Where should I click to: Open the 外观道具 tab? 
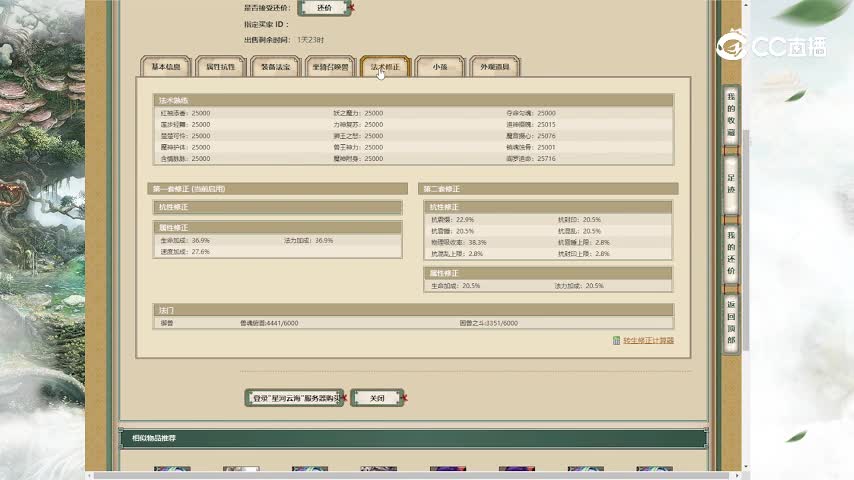pyautogui.click(x=495, y=67)
